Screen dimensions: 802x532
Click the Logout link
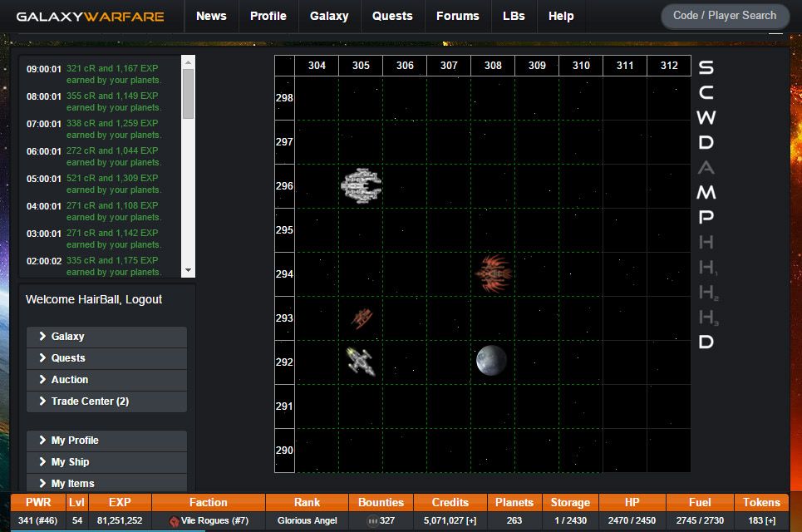click(145, 299)
